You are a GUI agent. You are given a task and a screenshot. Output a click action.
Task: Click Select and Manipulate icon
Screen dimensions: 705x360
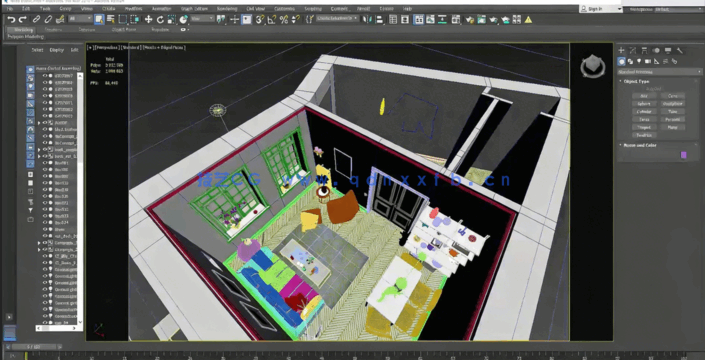234,19
